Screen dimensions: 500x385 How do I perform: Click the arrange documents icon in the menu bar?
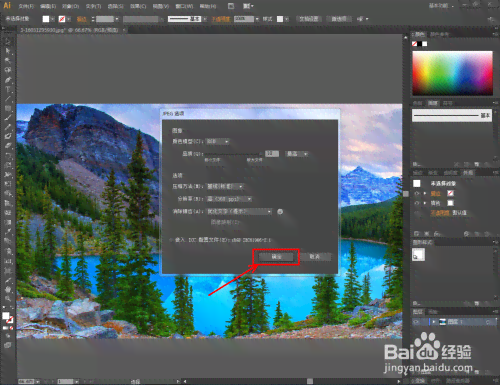click(x=248, y=6)
